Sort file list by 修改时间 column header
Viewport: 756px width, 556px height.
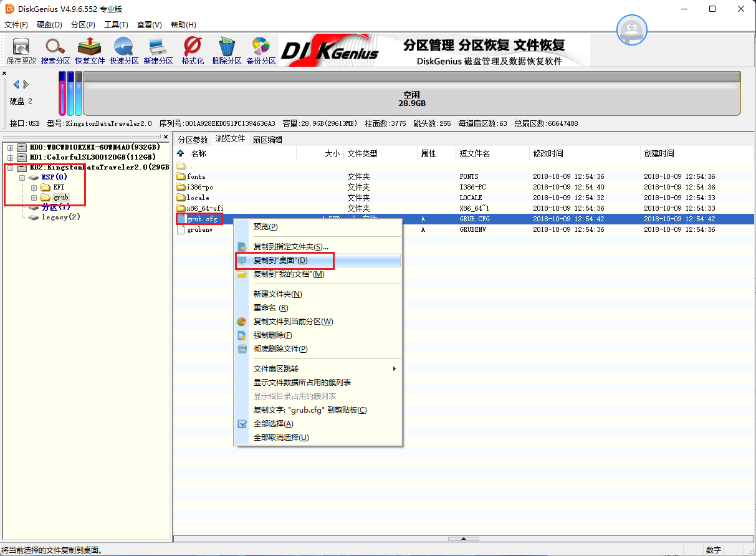(x=548, y=153)
